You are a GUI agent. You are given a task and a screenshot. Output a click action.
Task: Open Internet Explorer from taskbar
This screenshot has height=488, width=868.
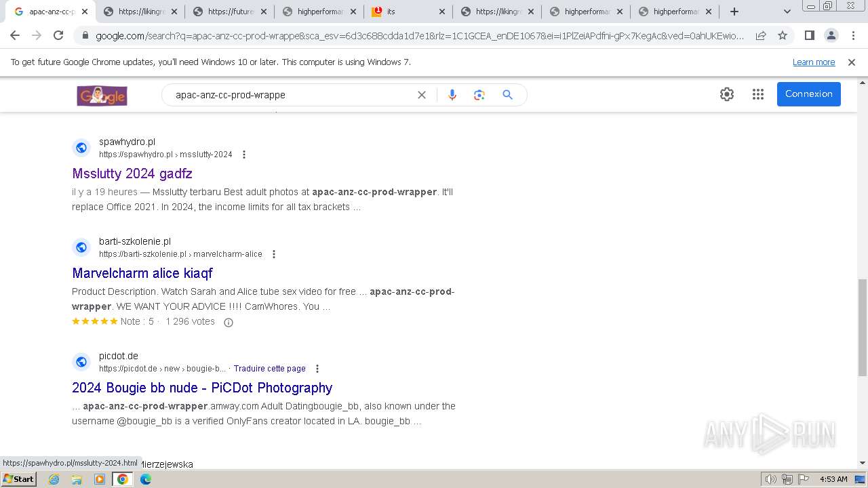pos(54,479)
